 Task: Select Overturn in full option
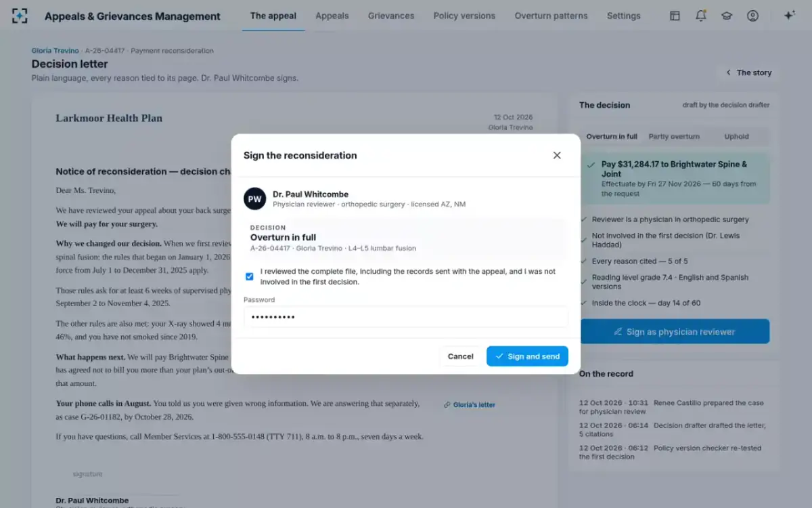point(612,136)
